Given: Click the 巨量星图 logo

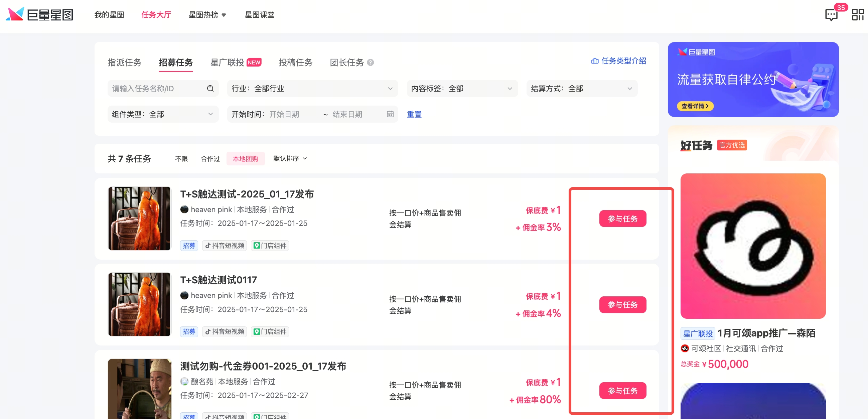Looking at the screenshot, I should [39, 14].
